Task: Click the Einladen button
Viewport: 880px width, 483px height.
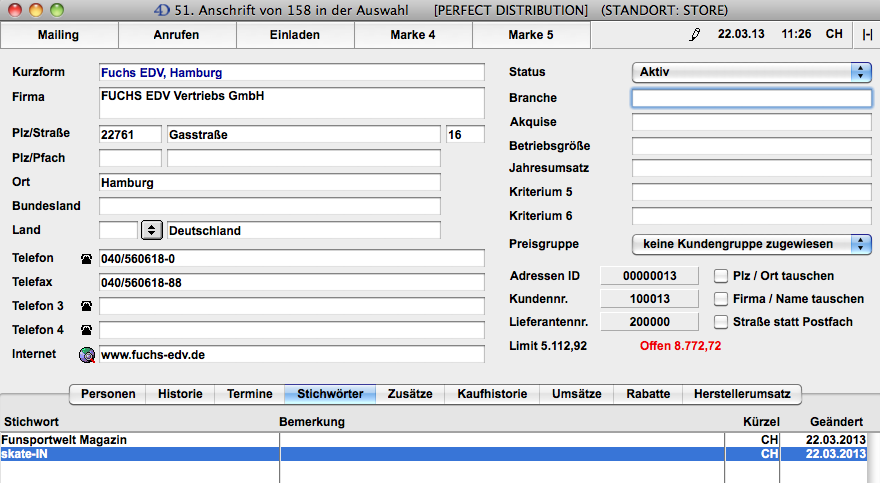Action: (x=295, y=35)
